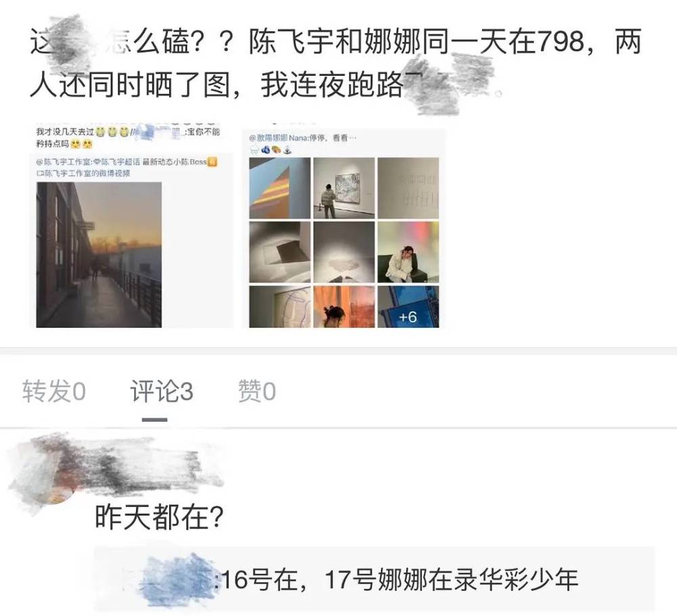The image size is (677, 616).
Task: Click the @陈飞宇工作室 mention link
Action: (x=63, y=162)
